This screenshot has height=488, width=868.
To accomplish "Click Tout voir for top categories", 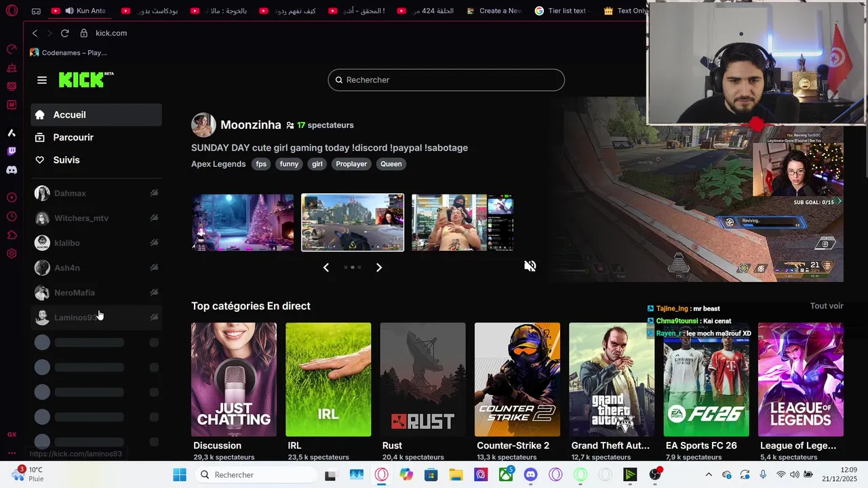I will (x=827, y=306).
